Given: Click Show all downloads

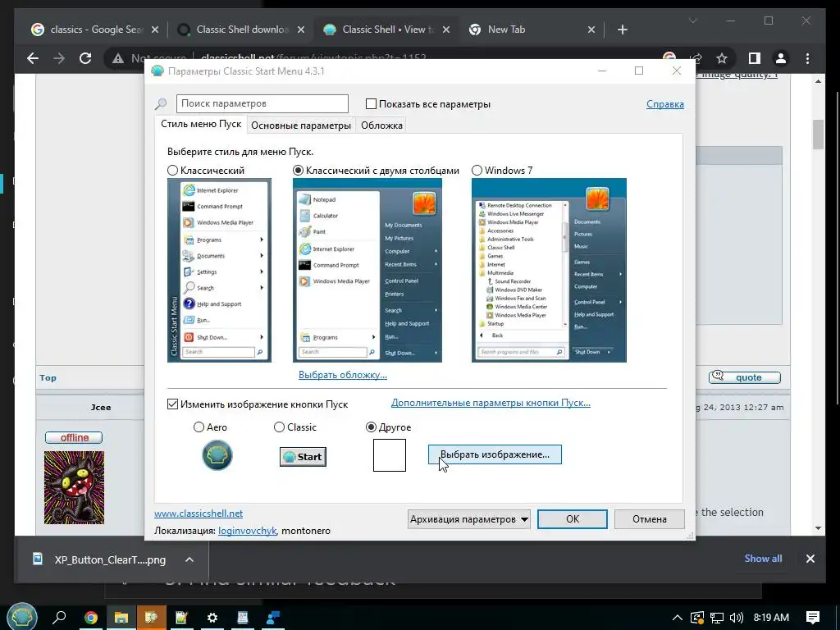Looking at the screenshot, I should pyautogui.click(x=763, y=558).
